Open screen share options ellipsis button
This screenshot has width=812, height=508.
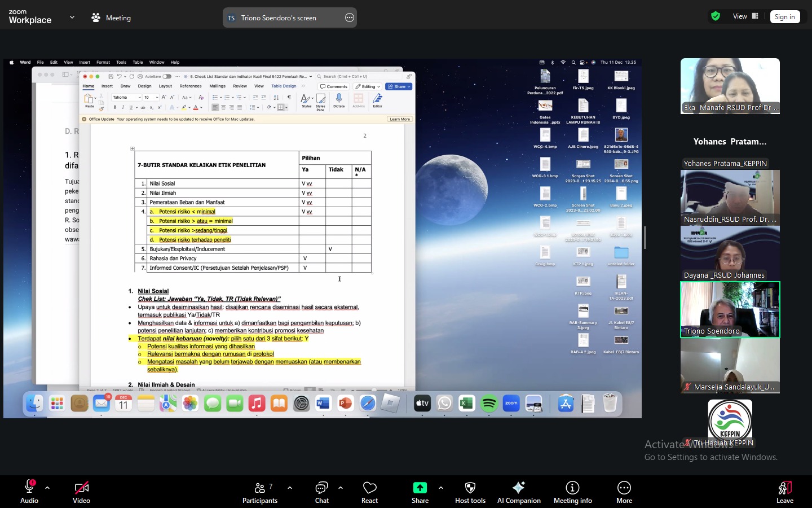coord(350,17)
